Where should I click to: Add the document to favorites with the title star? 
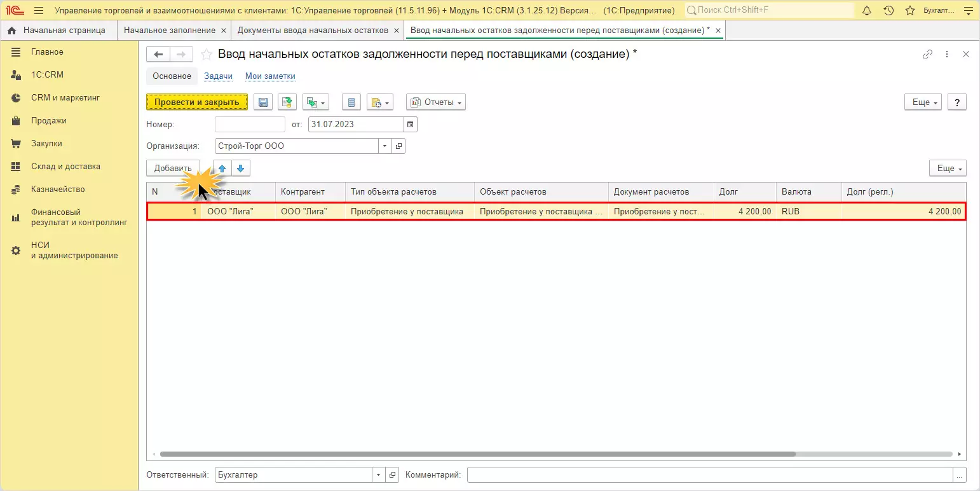(x=206, y=55)
